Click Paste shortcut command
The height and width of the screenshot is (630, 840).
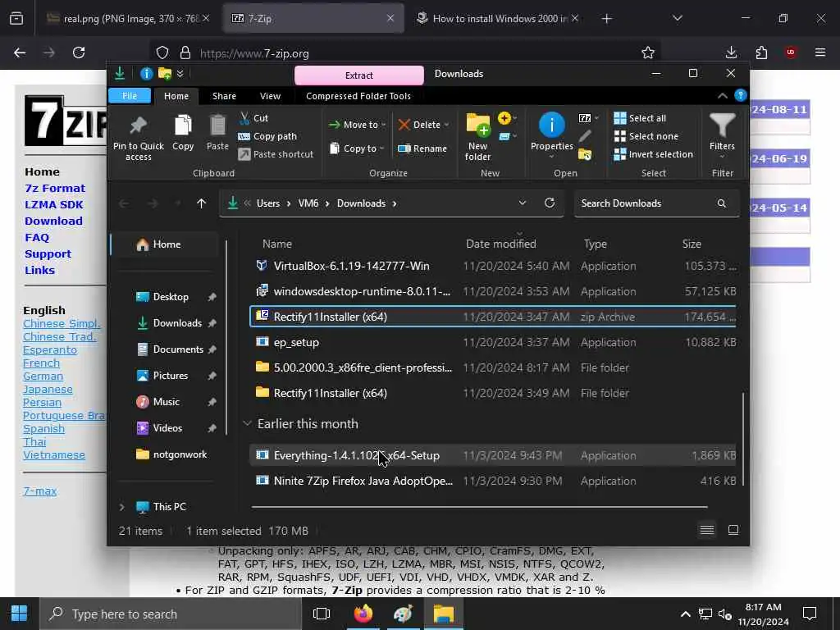(276, 154)
